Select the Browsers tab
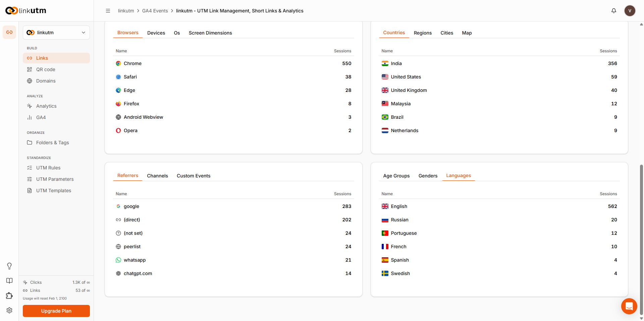644x321 pixels. pos(128,33)
